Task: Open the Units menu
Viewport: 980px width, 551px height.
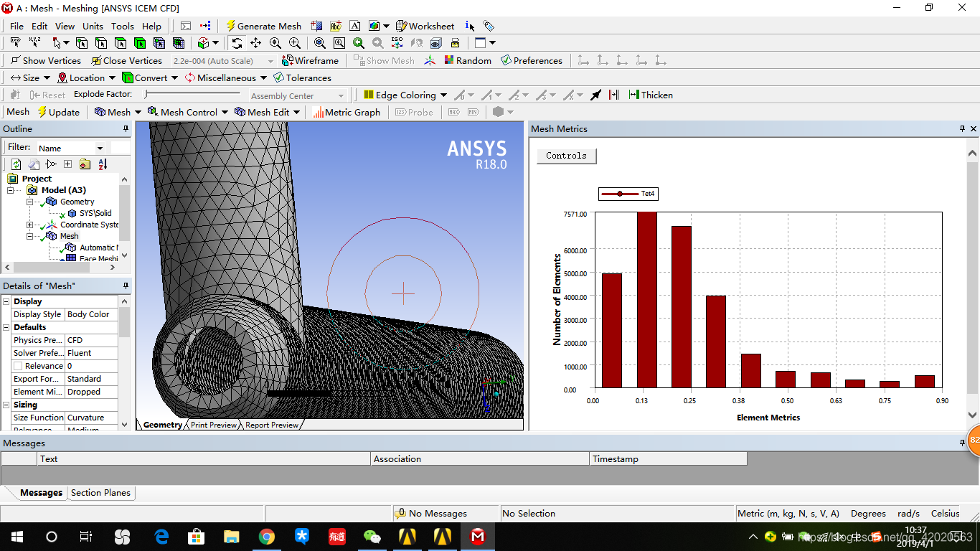Action: pyautogui.click(x=93, y=26)
